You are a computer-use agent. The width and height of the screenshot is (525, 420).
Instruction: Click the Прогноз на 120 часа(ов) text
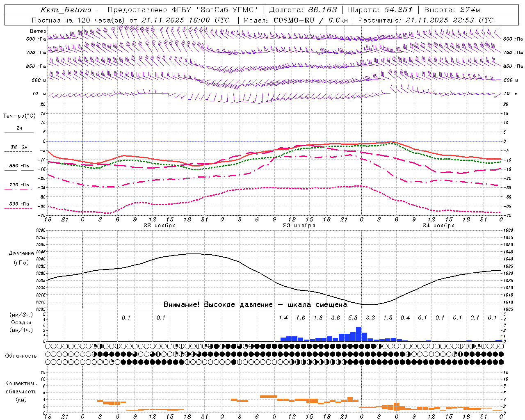click(x=79, y=20)
